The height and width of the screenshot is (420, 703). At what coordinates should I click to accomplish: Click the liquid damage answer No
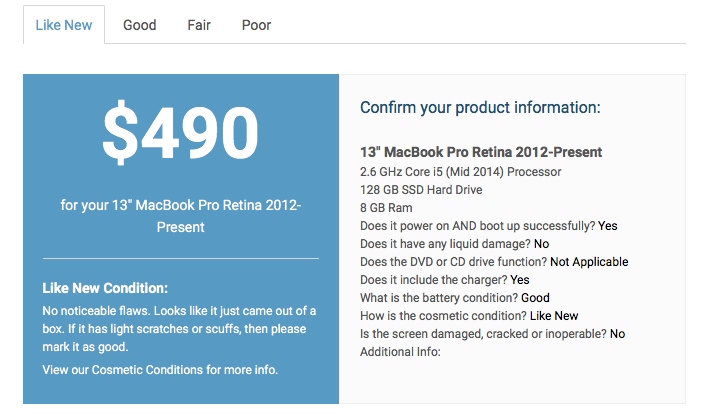[542, 244]
